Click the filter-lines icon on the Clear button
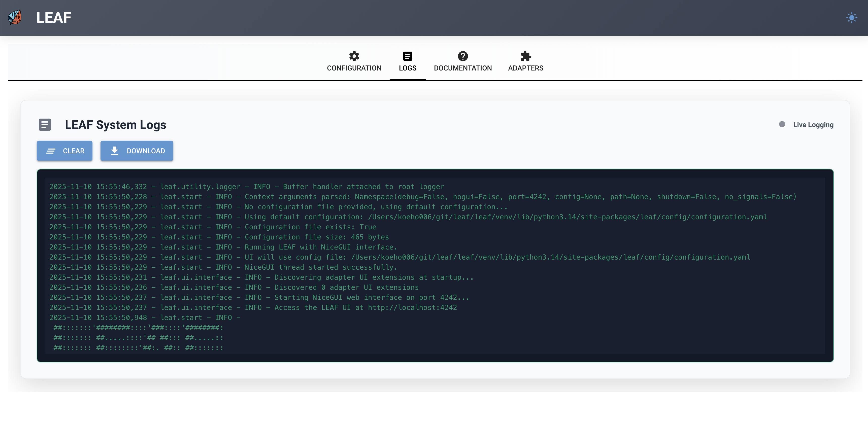 click(x=51, y=151)
